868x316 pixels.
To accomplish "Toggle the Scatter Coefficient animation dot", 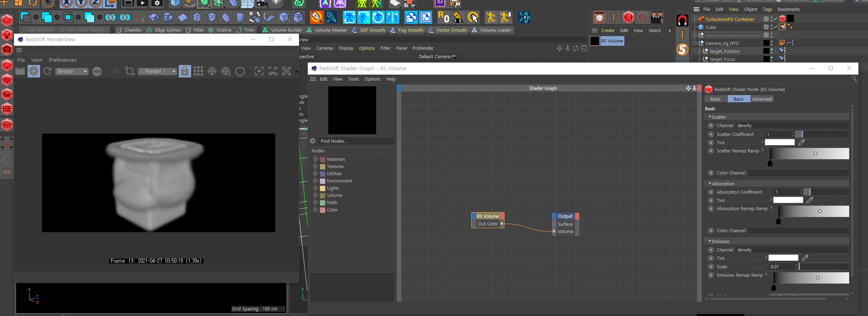I will coord(711,134).
